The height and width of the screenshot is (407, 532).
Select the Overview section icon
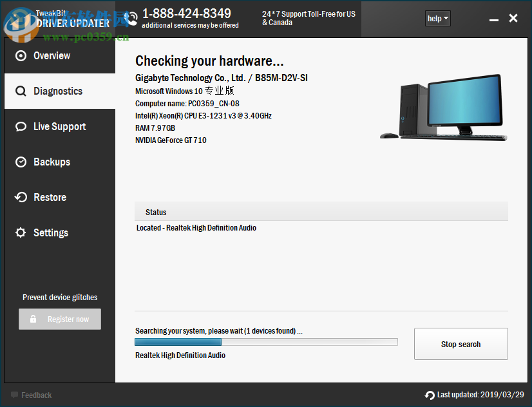point(20,55)
